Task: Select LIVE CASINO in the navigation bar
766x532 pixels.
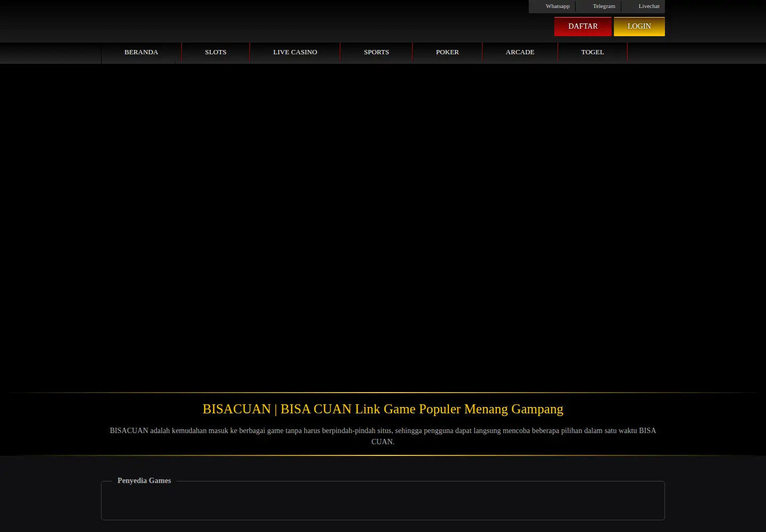Action: tap(295, 52)
